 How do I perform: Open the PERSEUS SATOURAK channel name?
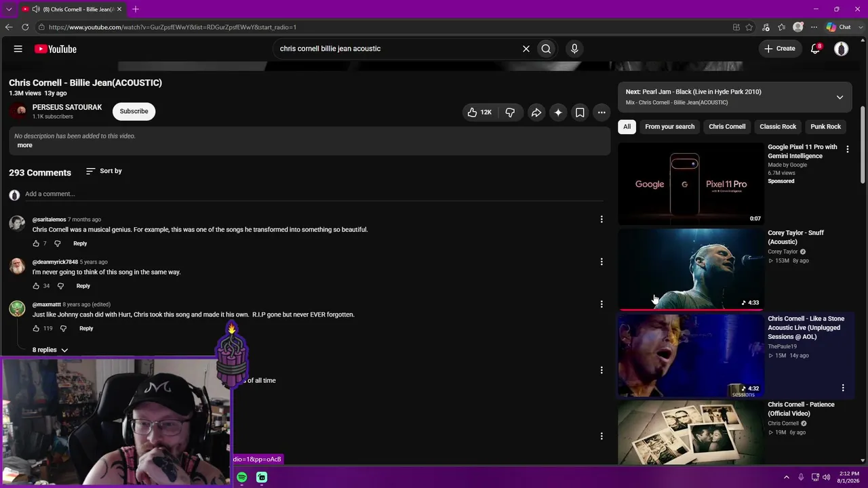(x=67, y=107)
